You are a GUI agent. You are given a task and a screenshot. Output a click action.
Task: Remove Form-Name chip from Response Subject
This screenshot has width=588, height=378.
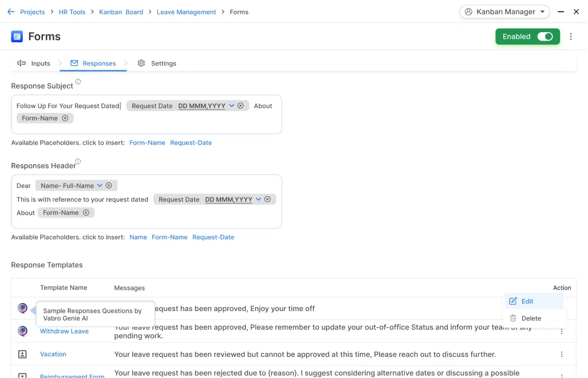point(65,118)
